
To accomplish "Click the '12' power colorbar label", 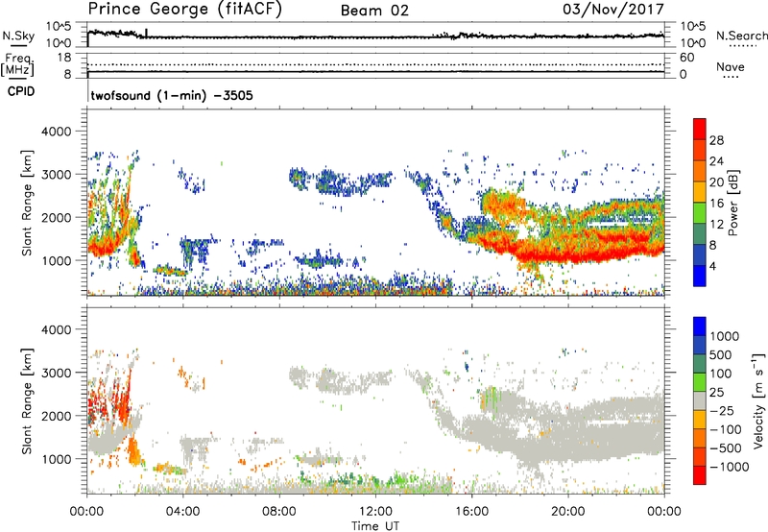I will [x=716, y=225].
